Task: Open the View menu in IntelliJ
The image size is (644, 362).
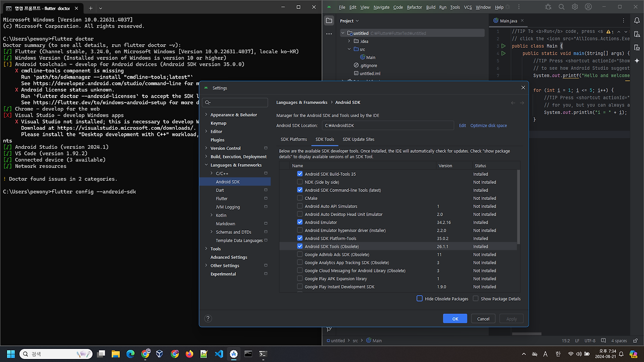Action: click(364, 8)
